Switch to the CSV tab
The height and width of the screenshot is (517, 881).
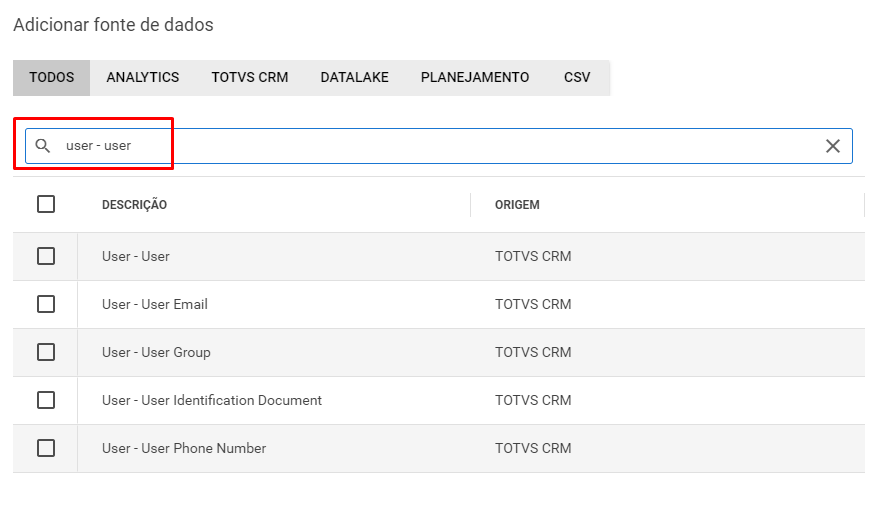coord(577,78)
